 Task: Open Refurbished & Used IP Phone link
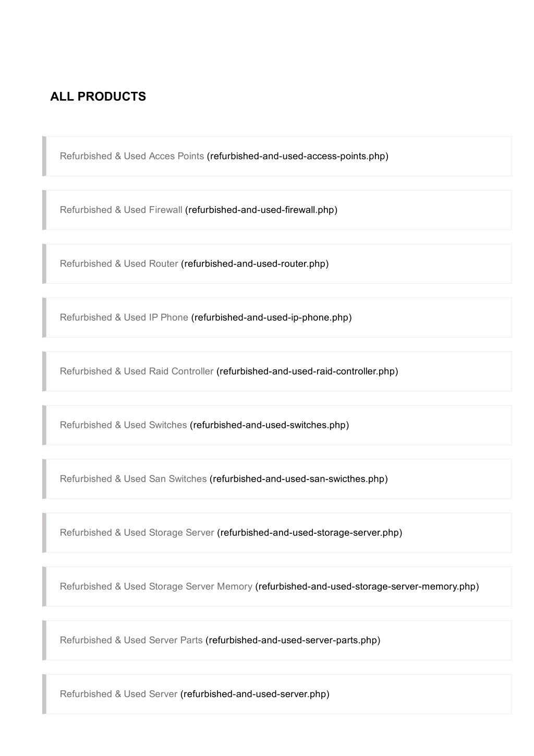(x=124, y=317)
